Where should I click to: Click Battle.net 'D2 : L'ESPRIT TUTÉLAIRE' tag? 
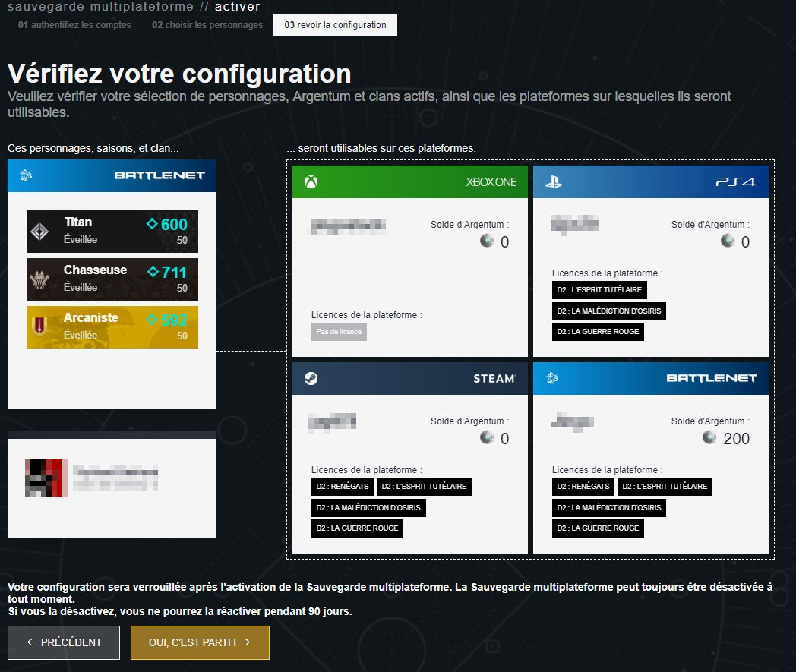(665, 486)
